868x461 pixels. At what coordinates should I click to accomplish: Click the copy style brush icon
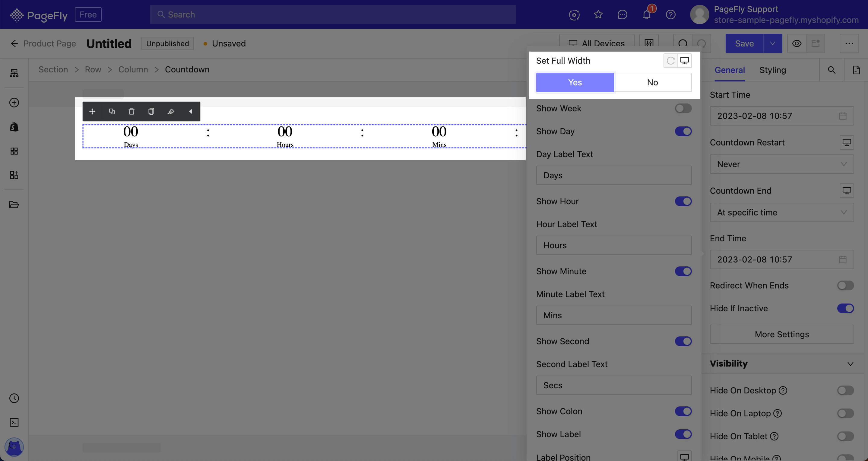coord(171,112)
